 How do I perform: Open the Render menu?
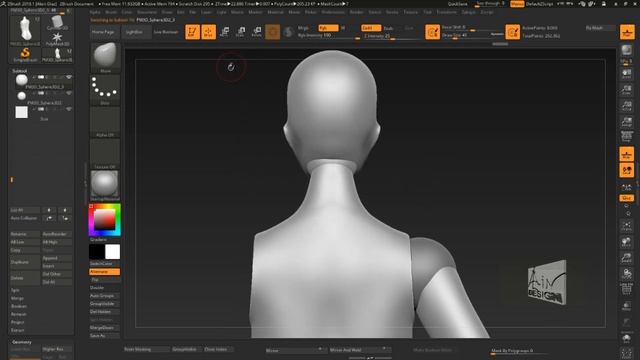356,12
